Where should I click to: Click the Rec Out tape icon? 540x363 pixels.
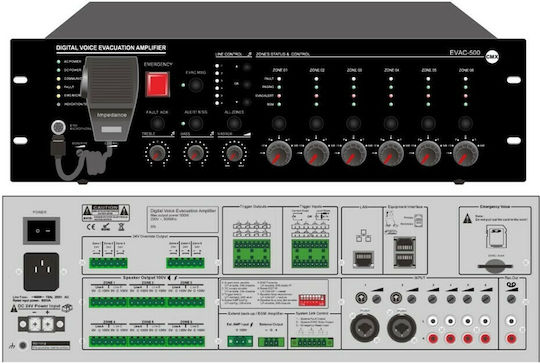(x=512, y=284)
